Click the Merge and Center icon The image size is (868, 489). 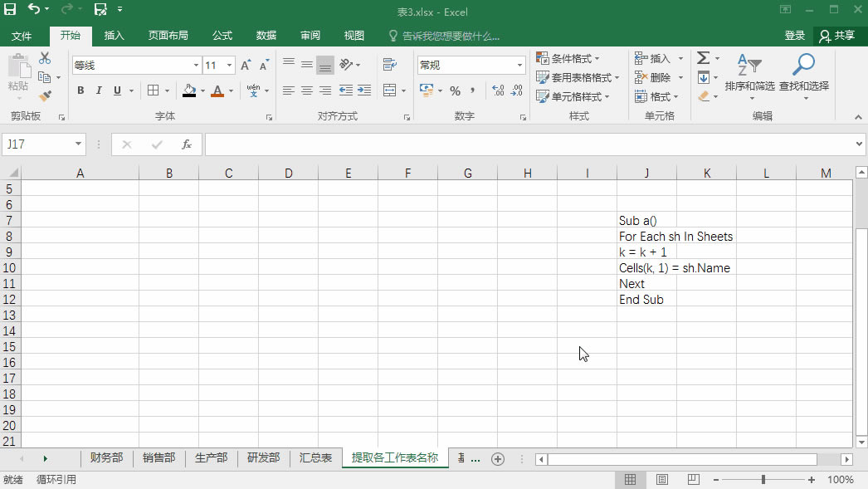point(390,90)
